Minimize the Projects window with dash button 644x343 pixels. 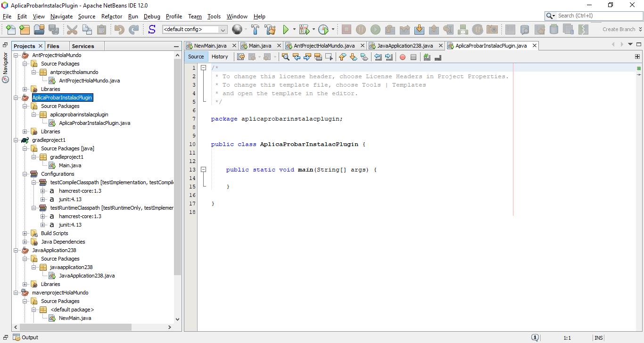pos(176,46)
